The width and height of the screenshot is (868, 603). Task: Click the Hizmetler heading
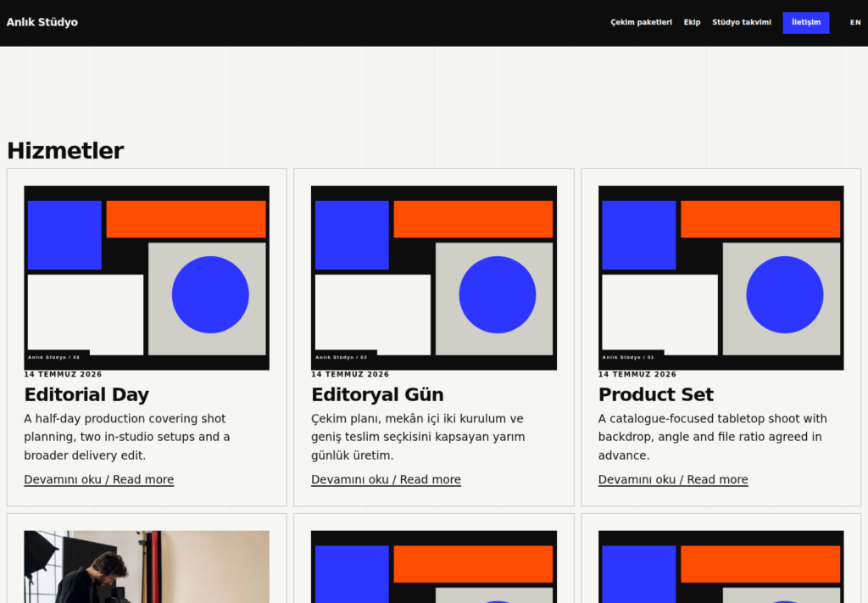(x=65, y=151)
